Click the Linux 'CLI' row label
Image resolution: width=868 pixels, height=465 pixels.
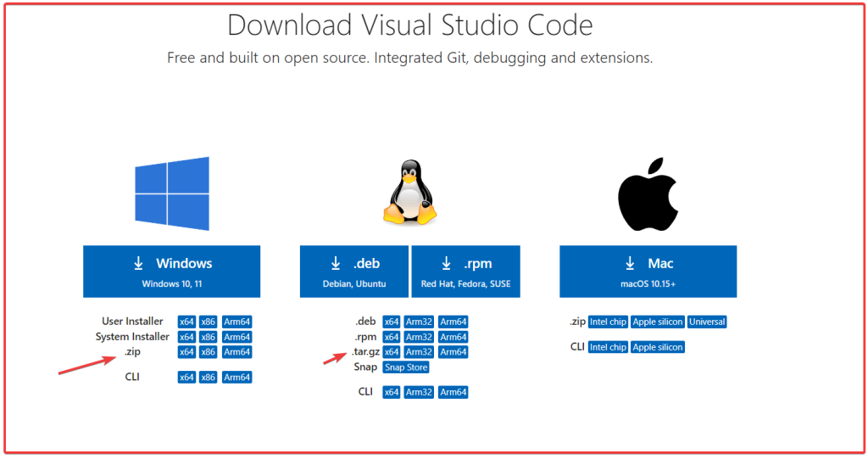pyautogui.click(x=365, y=392)
